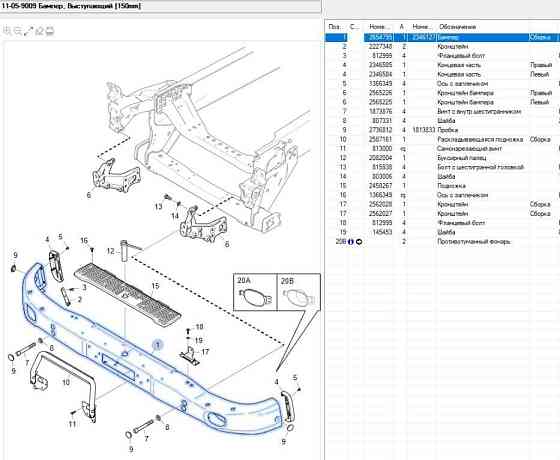Select part row 812998 at position 18
Image resolution: width=560 pixels, height=460 pixels.
(442, 223)
